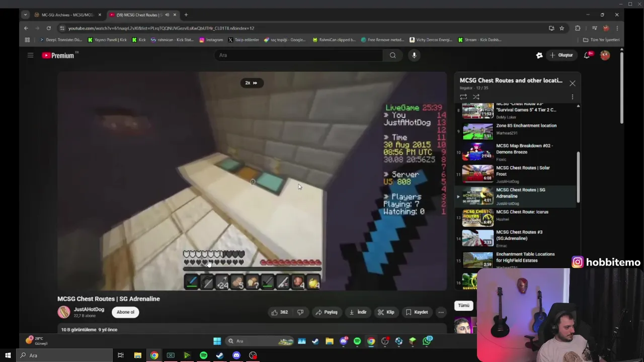Close the playlist panel with X
644x362 pixels.
(x=572, y=83)
